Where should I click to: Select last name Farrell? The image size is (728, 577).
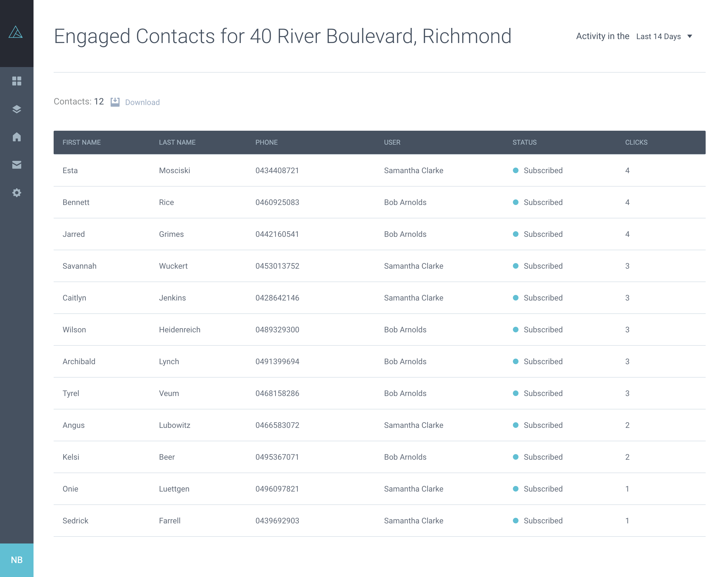click(170, 521)
